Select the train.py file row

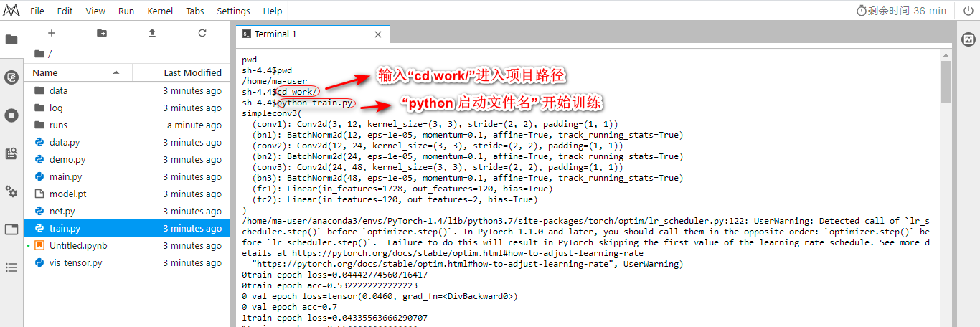127,228
